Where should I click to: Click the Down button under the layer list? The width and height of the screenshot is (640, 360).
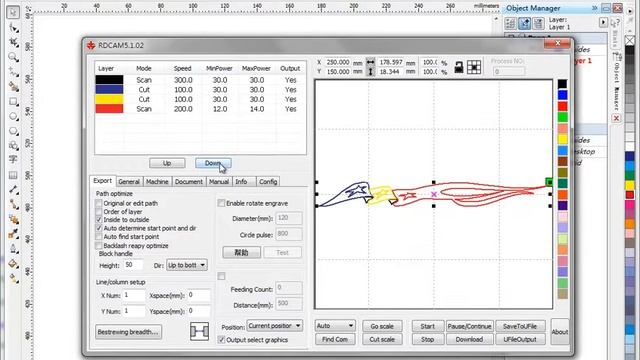[x=213, y=163]
